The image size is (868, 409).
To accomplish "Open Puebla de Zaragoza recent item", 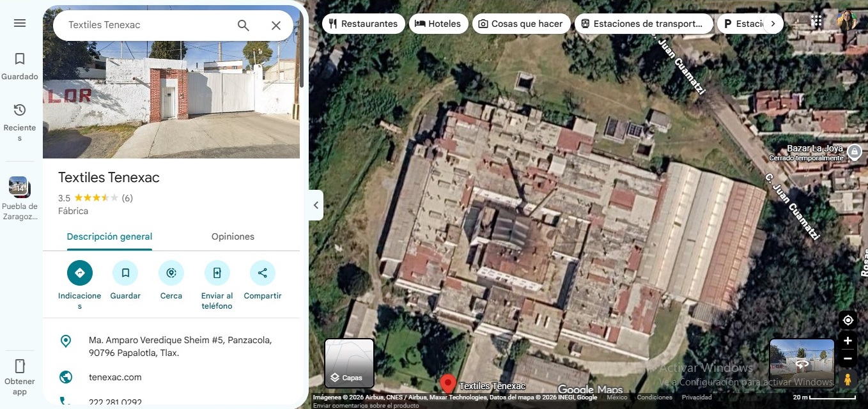I will click(20, 198).
